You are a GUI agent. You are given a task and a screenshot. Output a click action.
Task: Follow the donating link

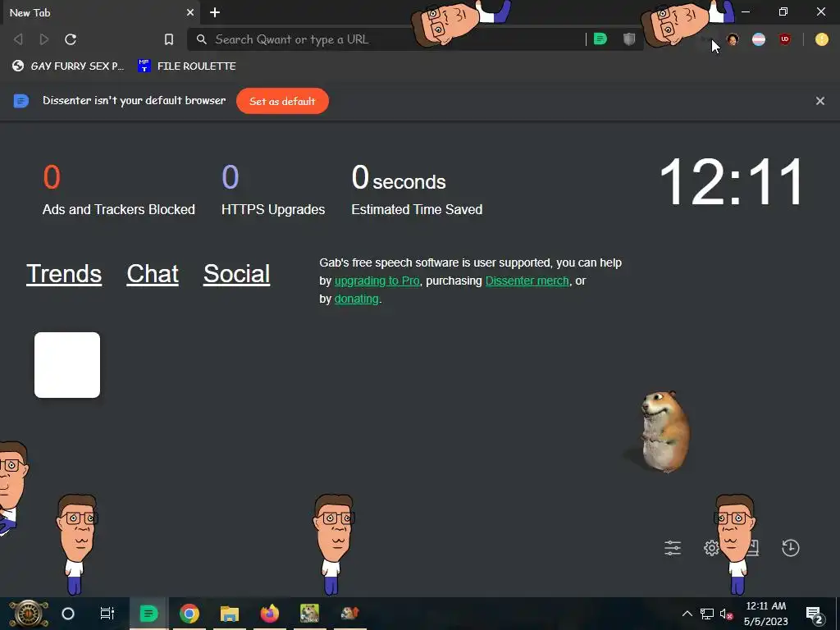point(356,299)
